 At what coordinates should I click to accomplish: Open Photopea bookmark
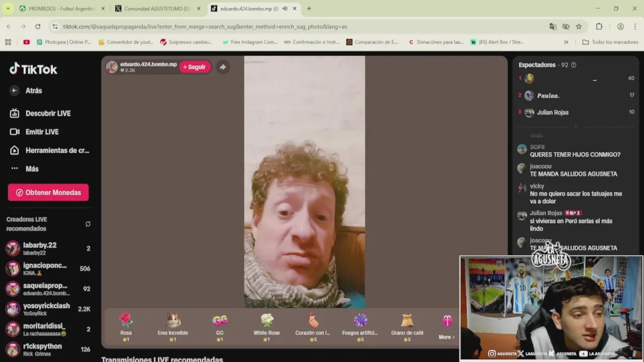coord(64,42)
